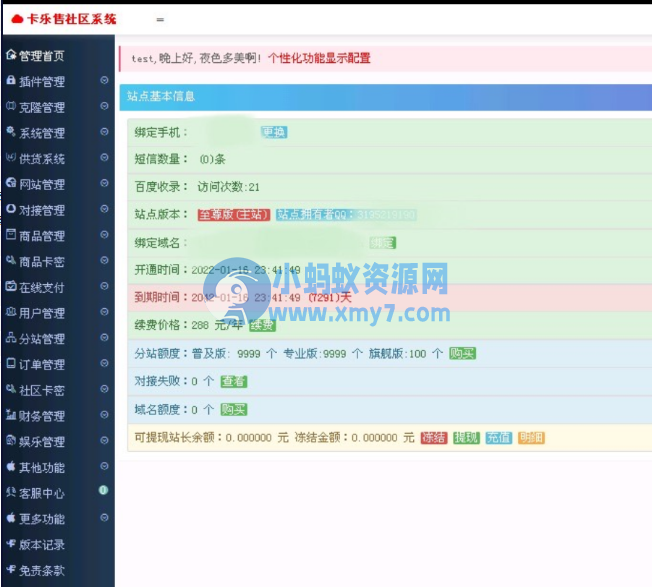Click the check icon beside 在线支付
The image size is (652, 587).
tap(11, 286)
